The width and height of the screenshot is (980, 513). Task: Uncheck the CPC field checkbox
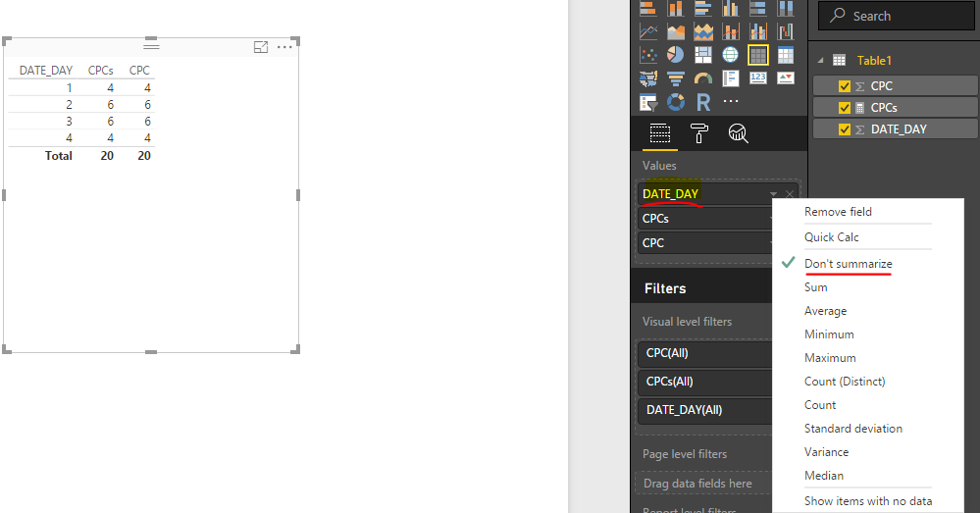click(845, 86)
